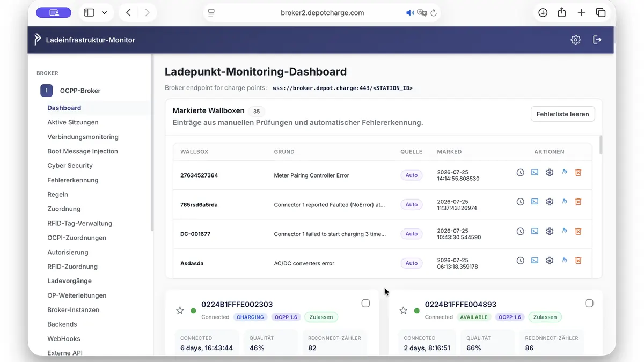The height and width of the screenshot is (362, 644).
Task: Star charge point 0224B1FFFE002303 as favorite
Action: tap(180, 311)
